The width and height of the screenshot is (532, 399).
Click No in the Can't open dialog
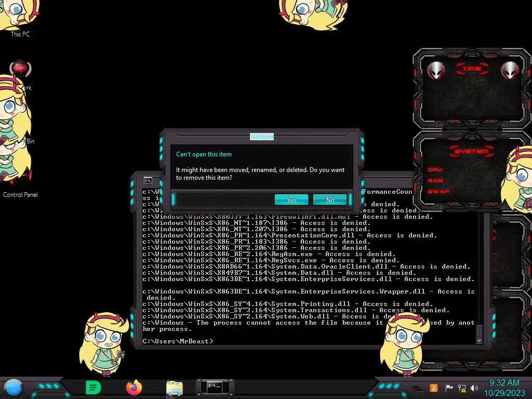(x=330, y=199)
